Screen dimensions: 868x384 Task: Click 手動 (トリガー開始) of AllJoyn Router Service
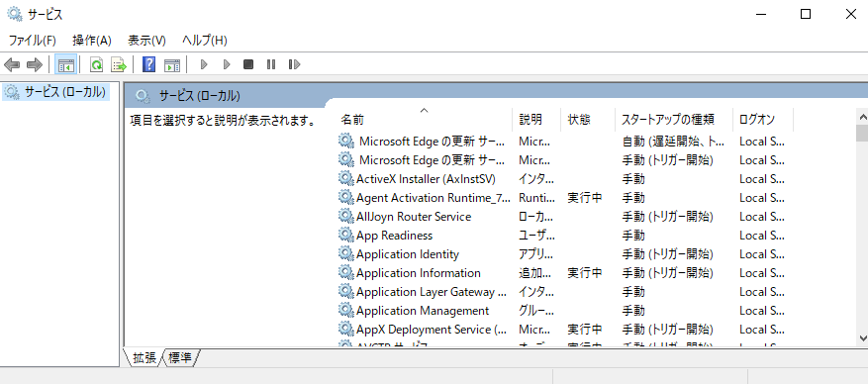click(x=667, y=217)
